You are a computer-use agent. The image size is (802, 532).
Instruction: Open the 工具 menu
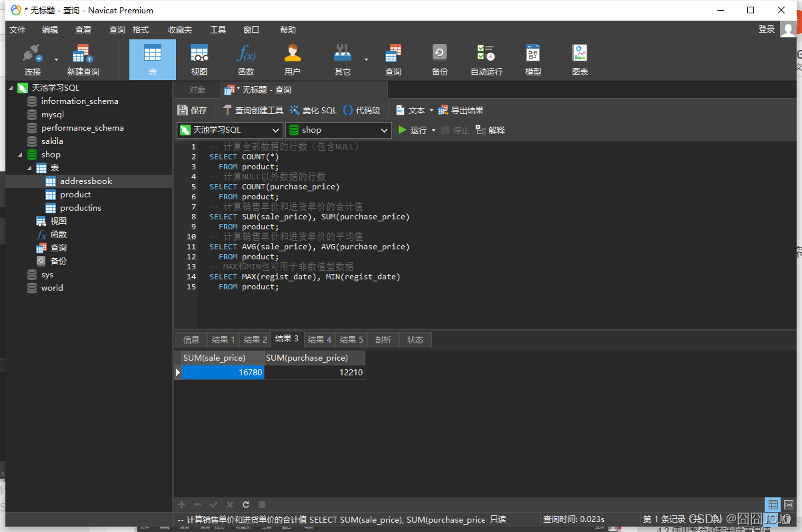tap(218, 30)
